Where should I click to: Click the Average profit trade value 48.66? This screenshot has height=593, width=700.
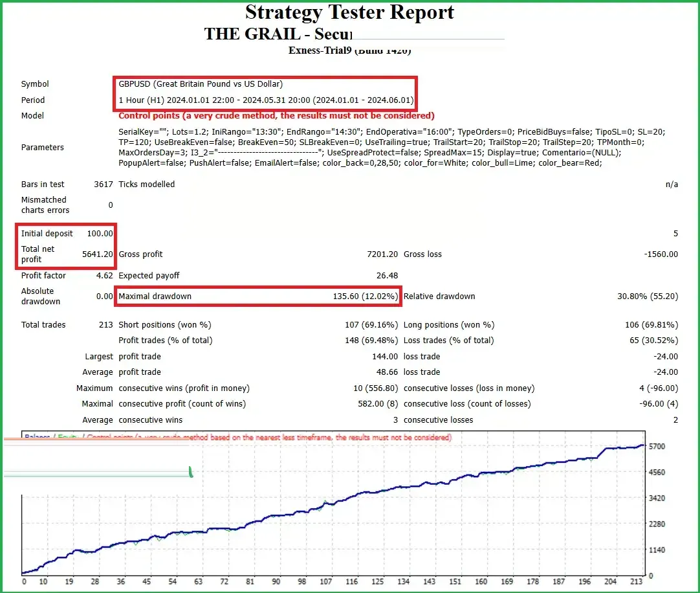point(387,372)
